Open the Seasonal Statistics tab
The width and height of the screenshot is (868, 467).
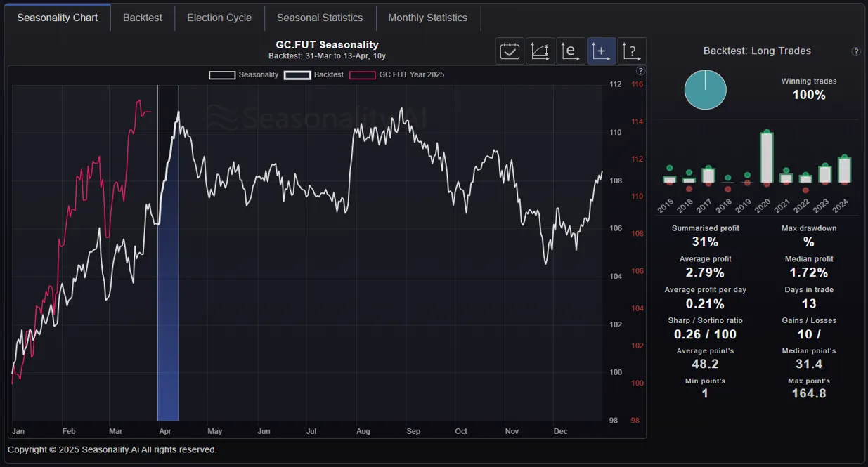(320, 18)
